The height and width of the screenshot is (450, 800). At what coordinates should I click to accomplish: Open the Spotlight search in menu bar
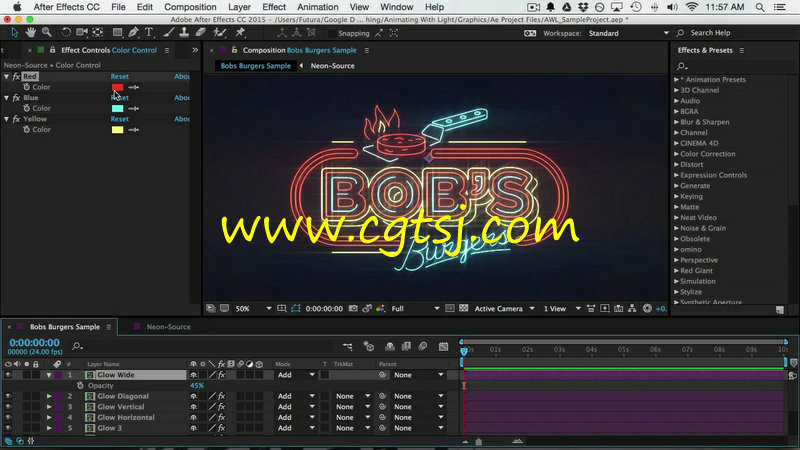click(x=760, y=7)
